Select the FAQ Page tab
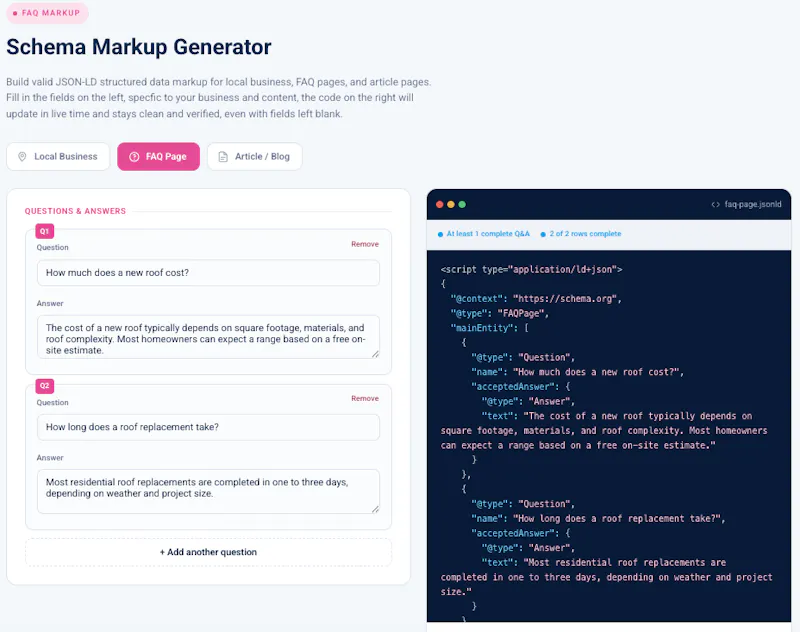Viewport: 800px width, 632px height. click(158, 157)
